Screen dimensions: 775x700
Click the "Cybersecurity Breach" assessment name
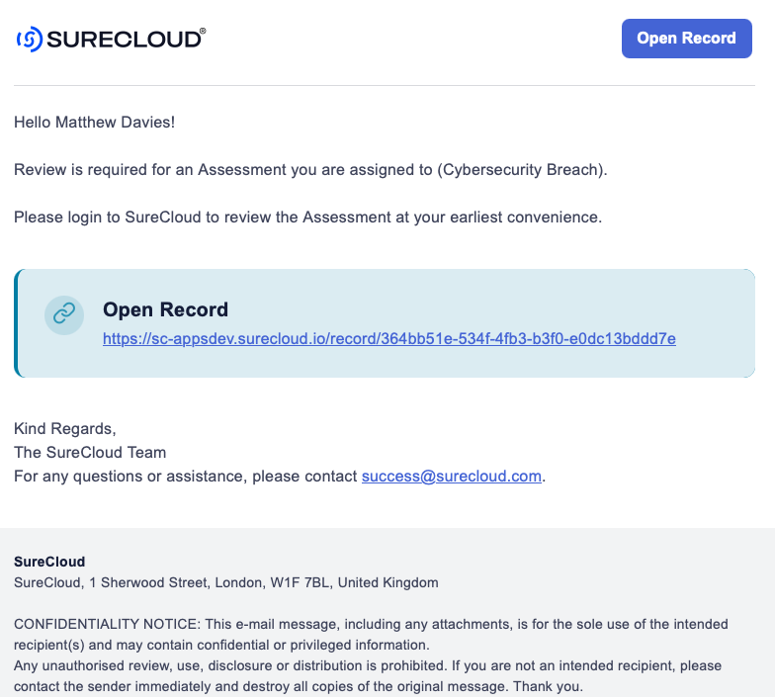520,169
